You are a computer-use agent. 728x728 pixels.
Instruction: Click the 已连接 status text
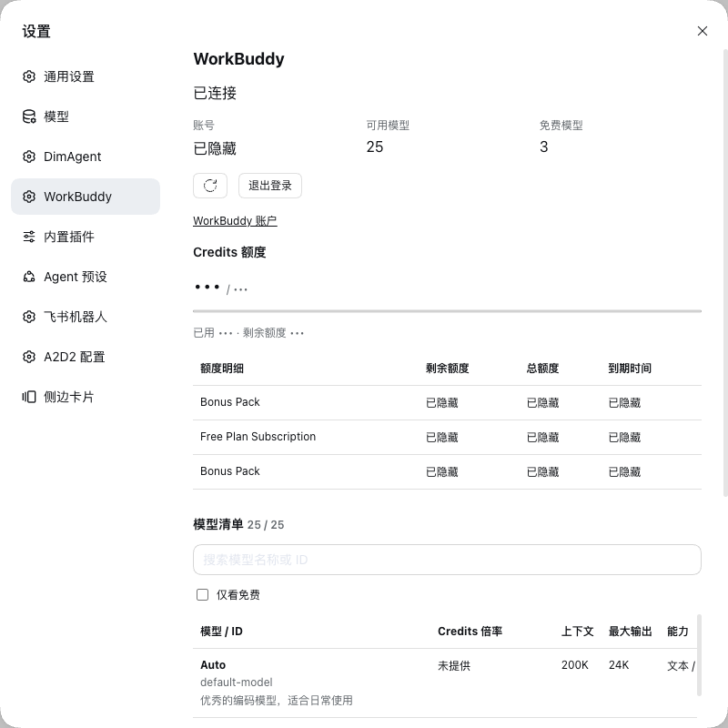coord(215,94)
